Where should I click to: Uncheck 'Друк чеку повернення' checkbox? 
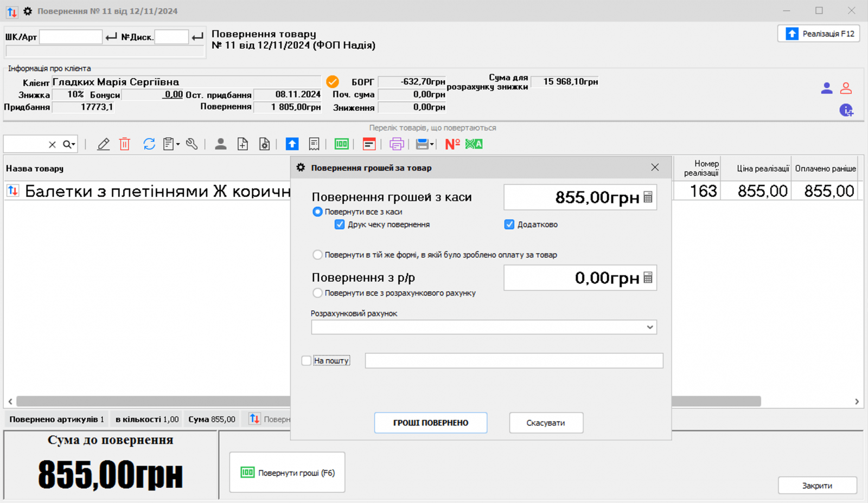(x=340, y=224)
